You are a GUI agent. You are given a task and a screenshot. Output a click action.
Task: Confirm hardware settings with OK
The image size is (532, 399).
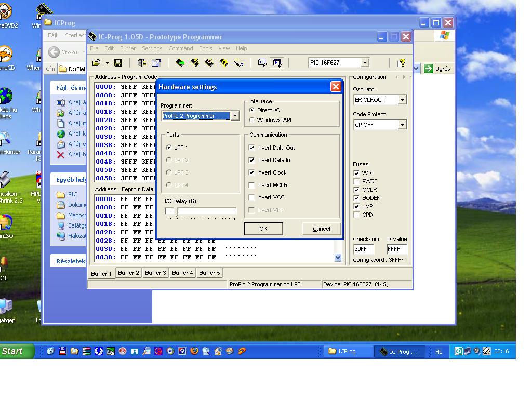[263, 229]
